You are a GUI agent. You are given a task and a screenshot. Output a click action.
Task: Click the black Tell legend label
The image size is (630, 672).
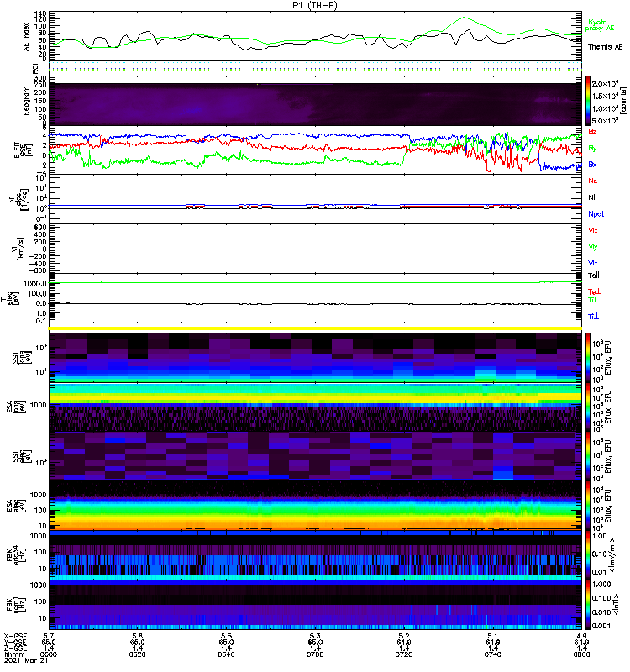pyautogui.click(x=594, y=276)
